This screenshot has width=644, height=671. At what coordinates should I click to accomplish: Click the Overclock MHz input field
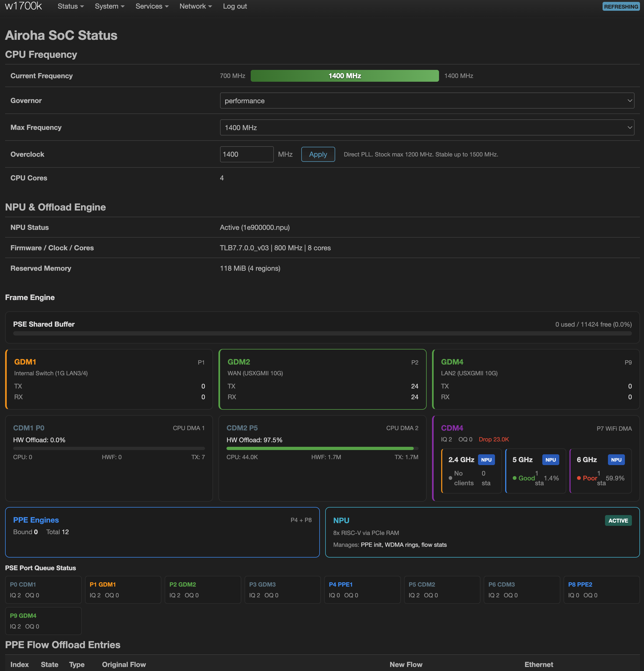coord(246,154)
